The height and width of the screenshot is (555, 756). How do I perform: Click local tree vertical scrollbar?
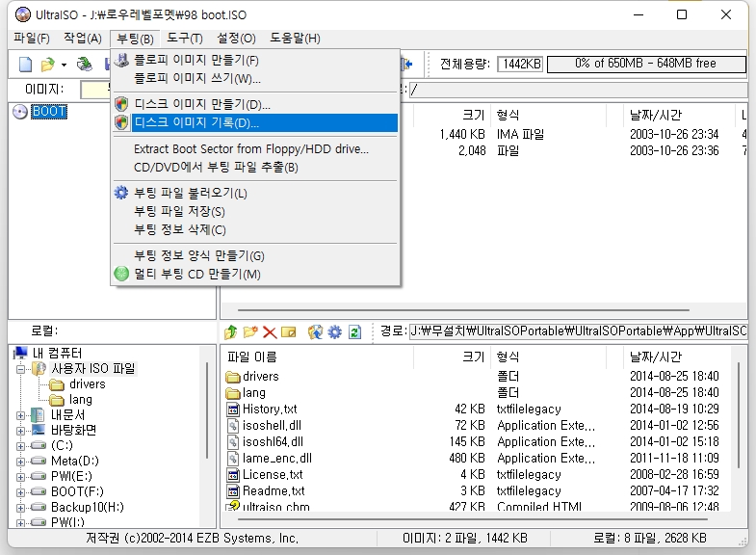click(207, 410)
